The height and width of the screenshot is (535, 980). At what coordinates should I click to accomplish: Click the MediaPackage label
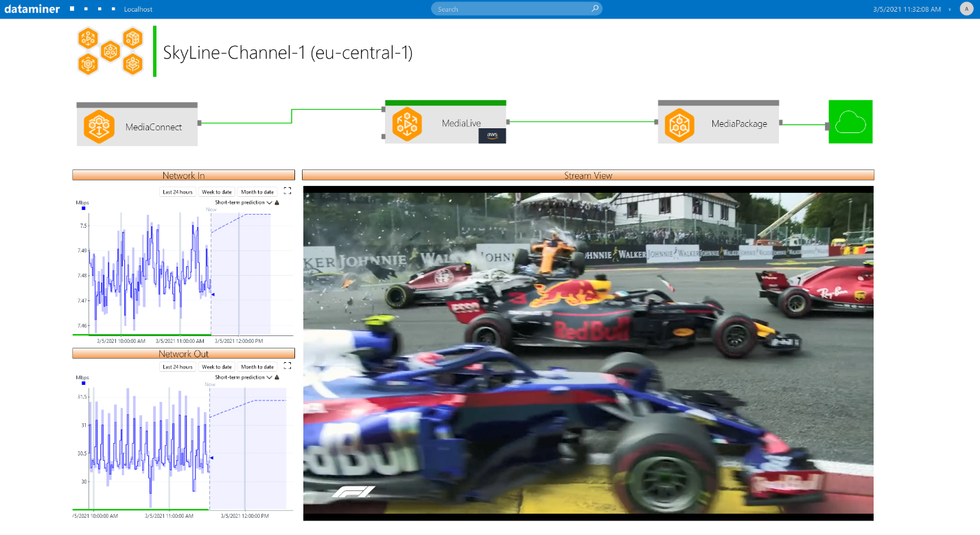[x=739, y=123]
